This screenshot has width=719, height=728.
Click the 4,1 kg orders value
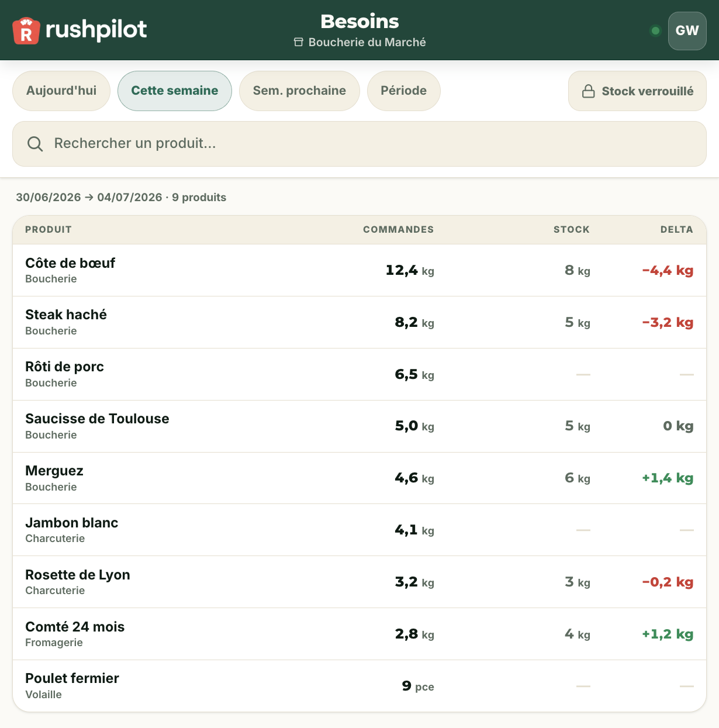pos(414,530)
